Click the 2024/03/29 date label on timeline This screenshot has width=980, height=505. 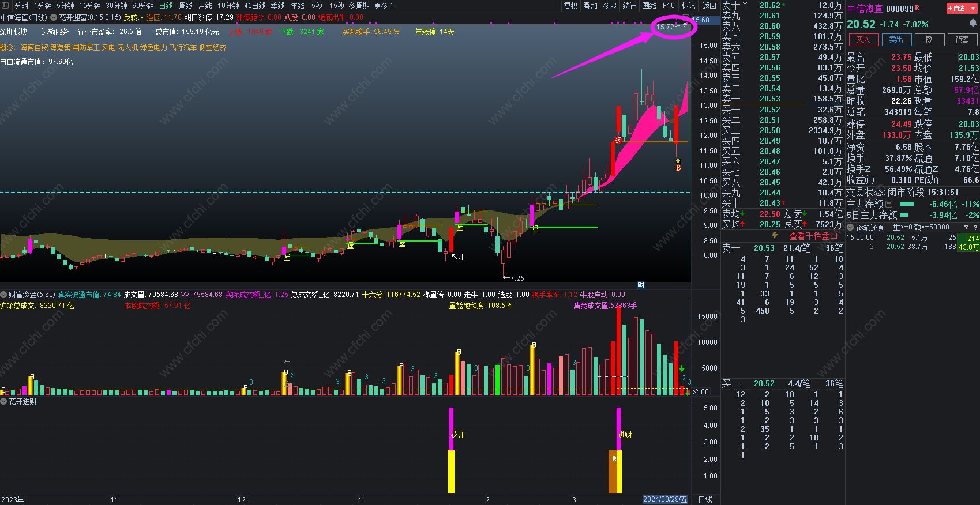(665, 499)
